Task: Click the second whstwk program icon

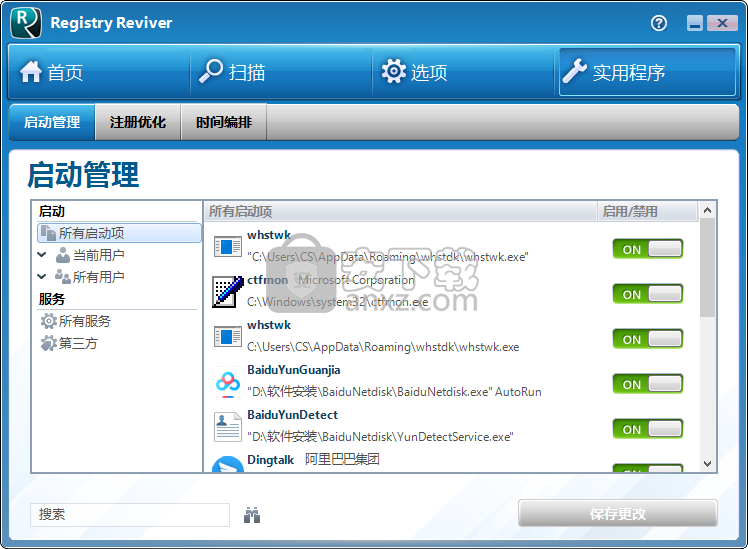Action: point(228,337)
